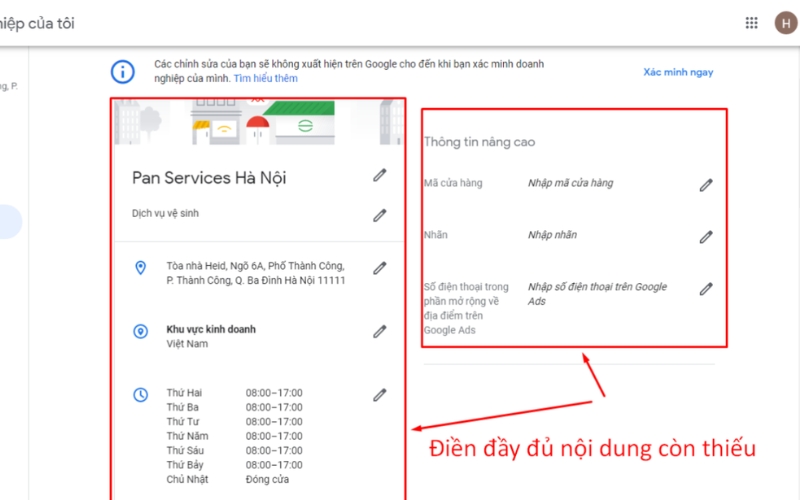Viewport: 800px width, 500px height.
Task: Click the Nhãn label
Action: 436,235
